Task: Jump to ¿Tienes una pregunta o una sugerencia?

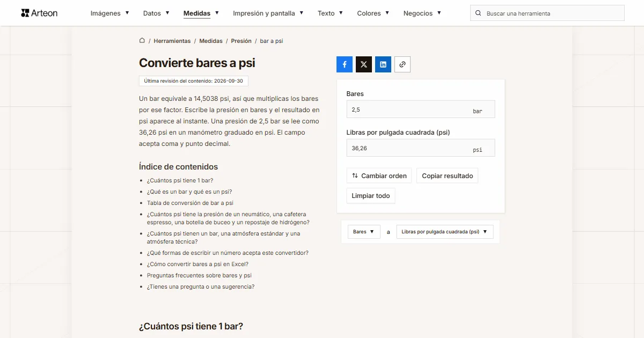Action: [201, 287]
